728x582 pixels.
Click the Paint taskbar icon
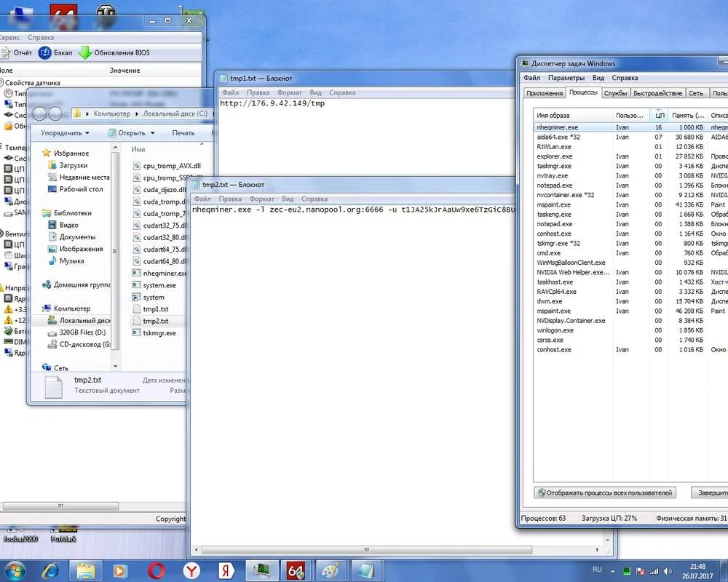tap(330, 570)
